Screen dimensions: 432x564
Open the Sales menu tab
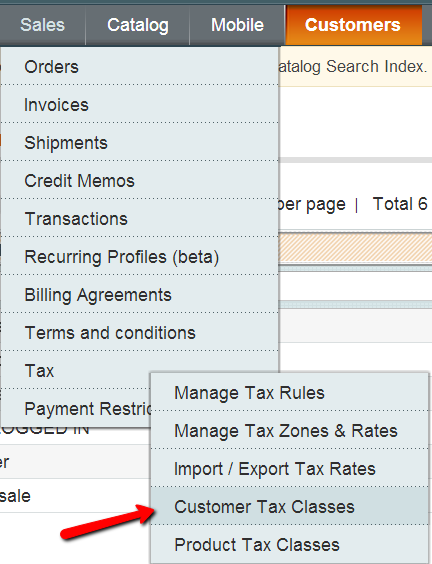(x=42, y=25)
